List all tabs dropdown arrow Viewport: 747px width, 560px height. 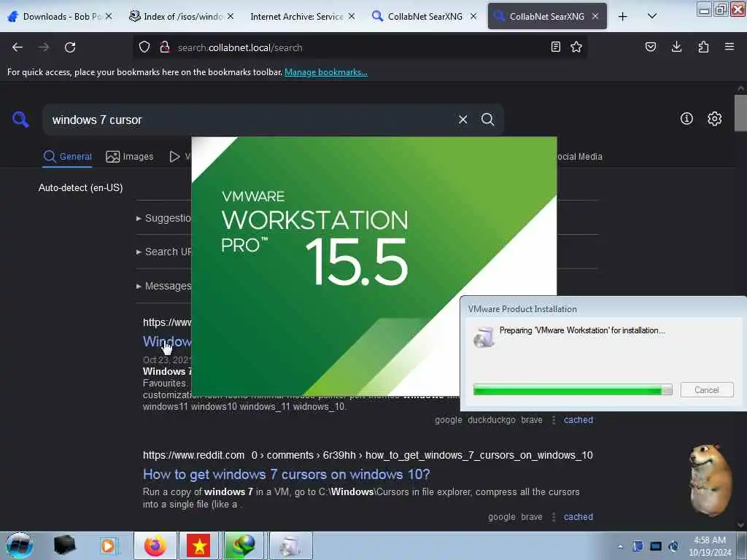(652, 16)
